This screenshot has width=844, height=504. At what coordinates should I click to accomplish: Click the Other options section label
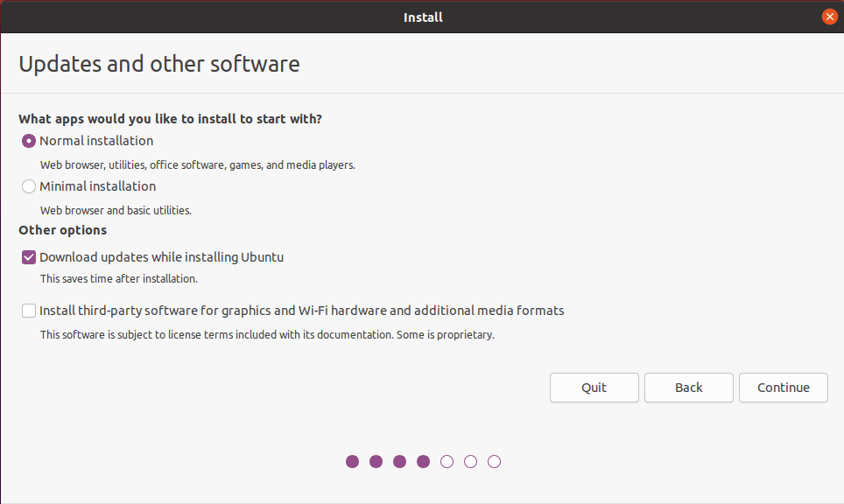(62, 229)
